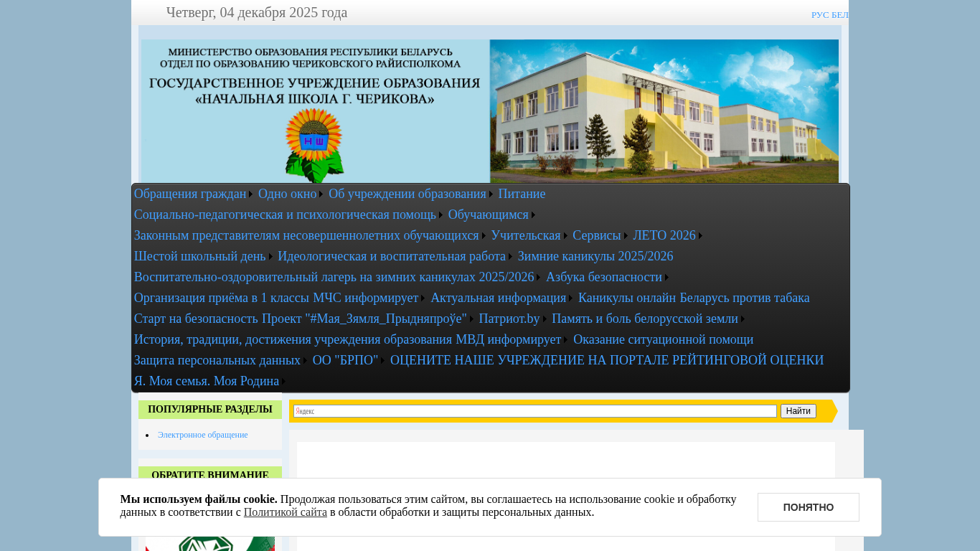This screenshot has width=980, height=551.
Task: Go to ЛЕТО 2026 section
Action: click(x=664, y=235)
